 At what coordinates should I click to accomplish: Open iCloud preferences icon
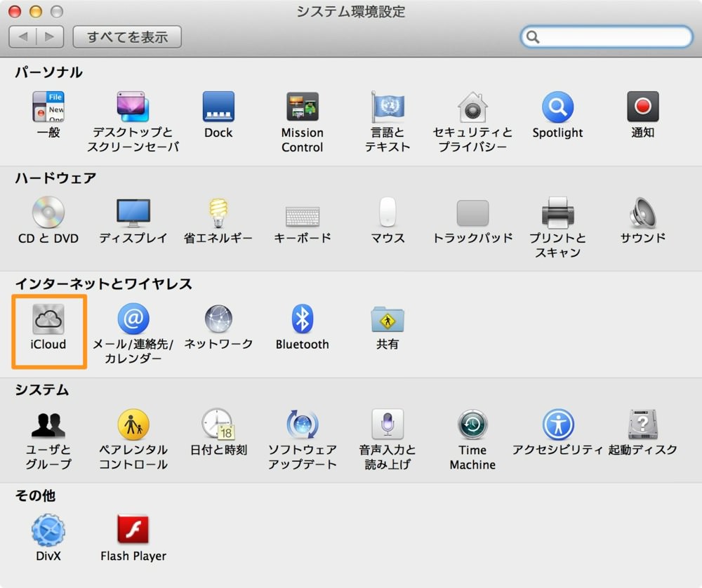pos(48,319)
